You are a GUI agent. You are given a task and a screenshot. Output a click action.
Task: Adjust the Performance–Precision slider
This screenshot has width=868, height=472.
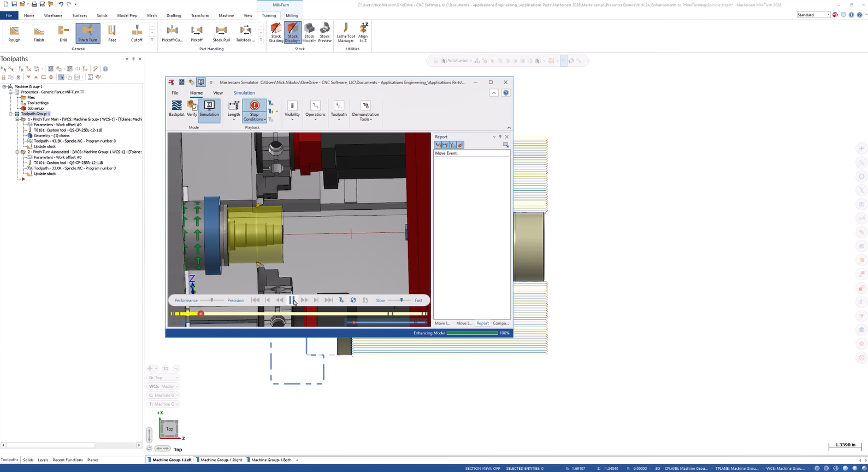click(212, 300)
